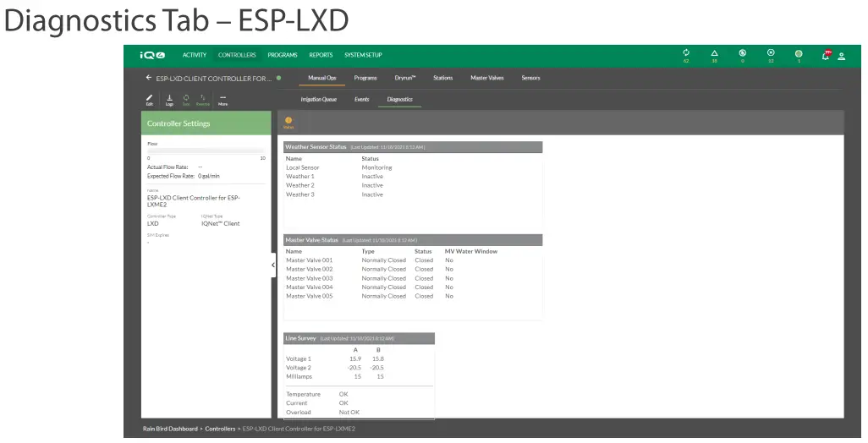Click Master Valve 001 row
Image resolution: width=868 pixels, height=443 pixels.
413,260
